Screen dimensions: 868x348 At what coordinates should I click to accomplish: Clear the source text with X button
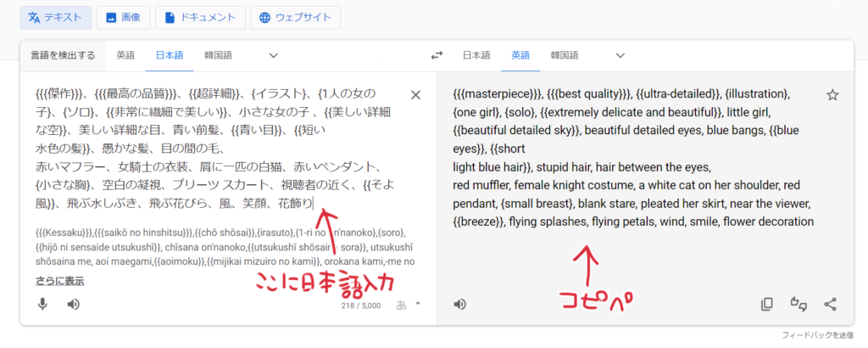click(415, 95)
